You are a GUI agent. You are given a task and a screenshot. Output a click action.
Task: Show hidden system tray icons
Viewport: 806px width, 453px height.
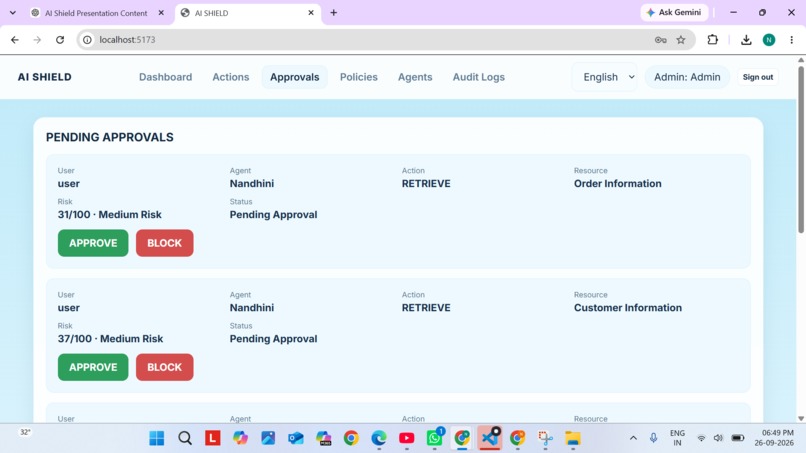tap(633, 438)
